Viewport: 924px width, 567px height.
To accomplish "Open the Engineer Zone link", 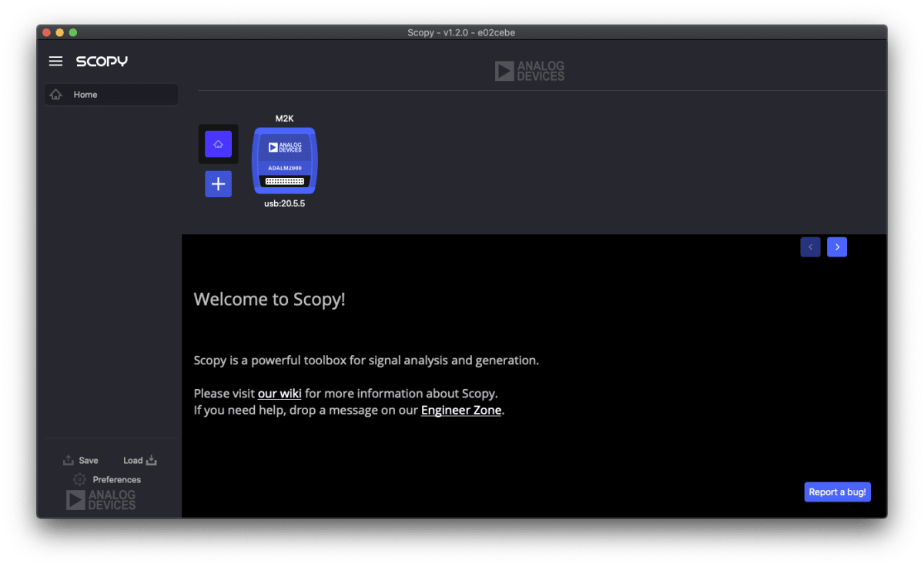I will [461, 410].
